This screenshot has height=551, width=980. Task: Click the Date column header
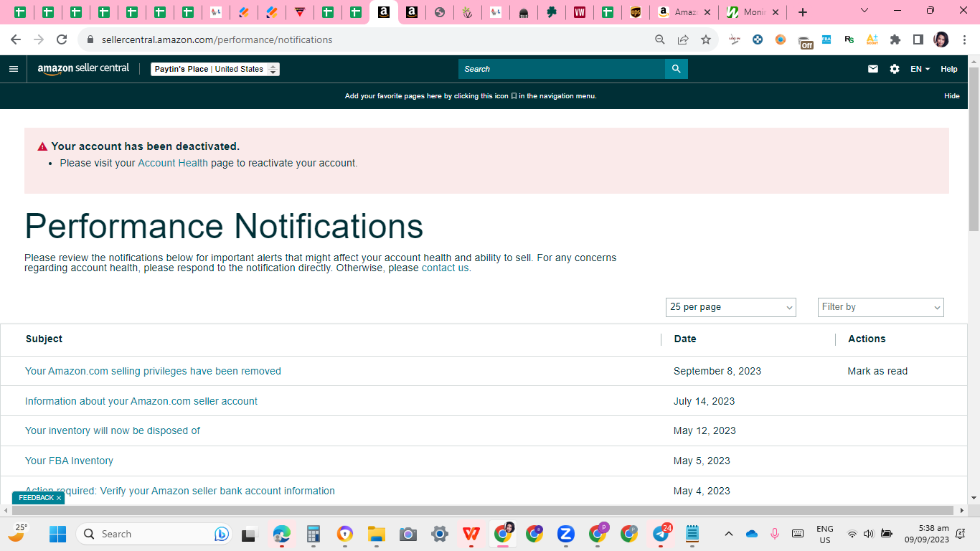pos(685,339)
